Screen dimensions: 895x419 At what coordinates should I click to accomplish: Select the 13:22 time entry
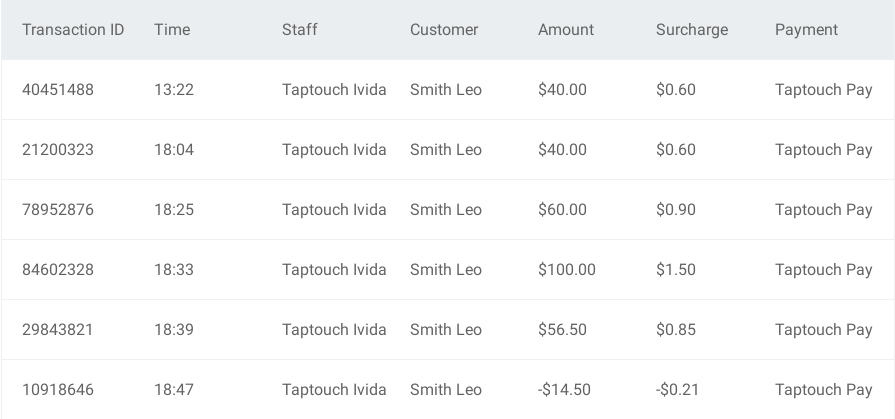click(x=174, y=90)
